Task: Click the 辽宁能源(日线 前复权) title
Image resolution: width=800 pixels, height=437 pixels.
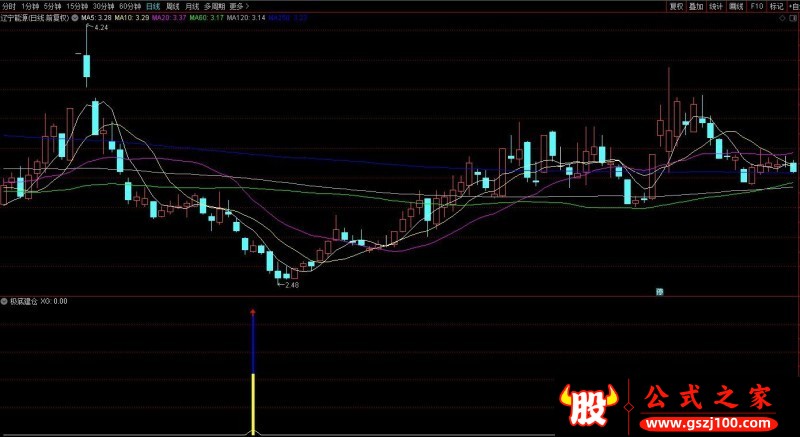Action: (35, 17)
